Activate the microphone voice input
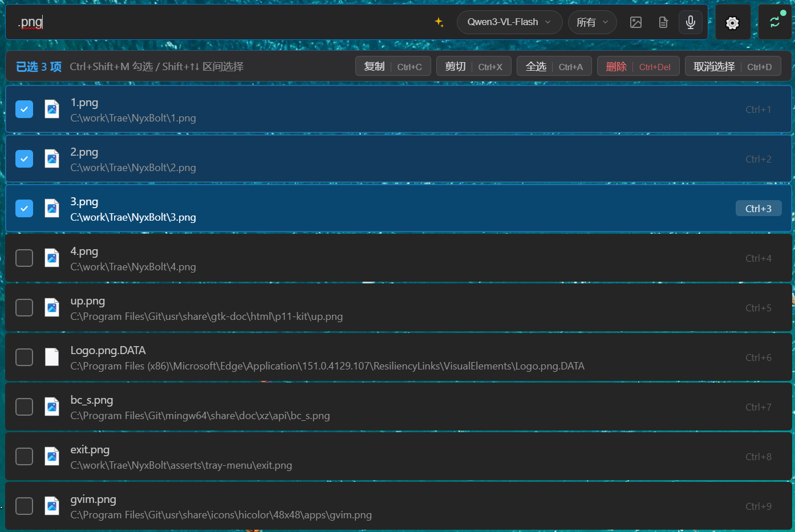The width and height of the screenshot is (795, 532). (691, 22)
